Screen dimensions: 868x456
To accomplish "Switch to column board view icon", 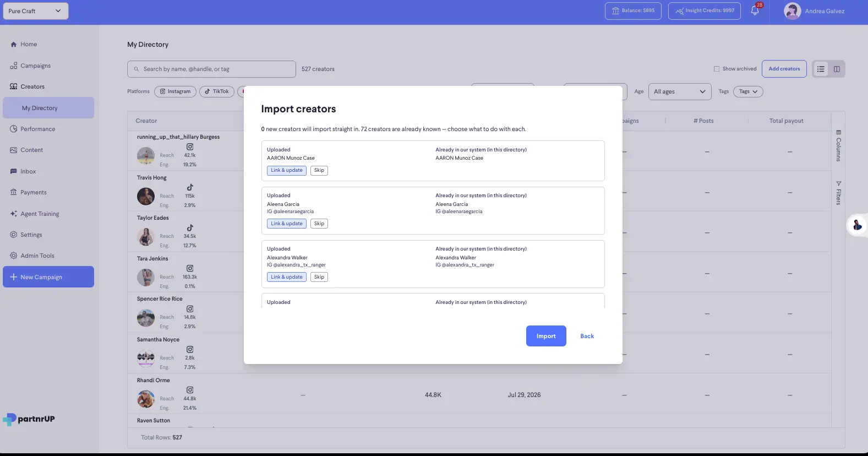I will tap(837, 69).
